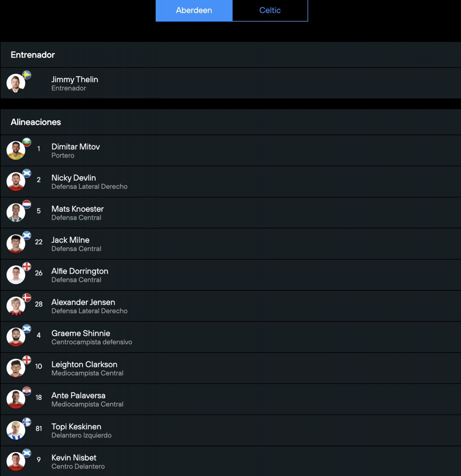This screenshot has width=461, height=476.
Task: Click the Croatian flag on Ante Palaversa
Action: (27, 391)
